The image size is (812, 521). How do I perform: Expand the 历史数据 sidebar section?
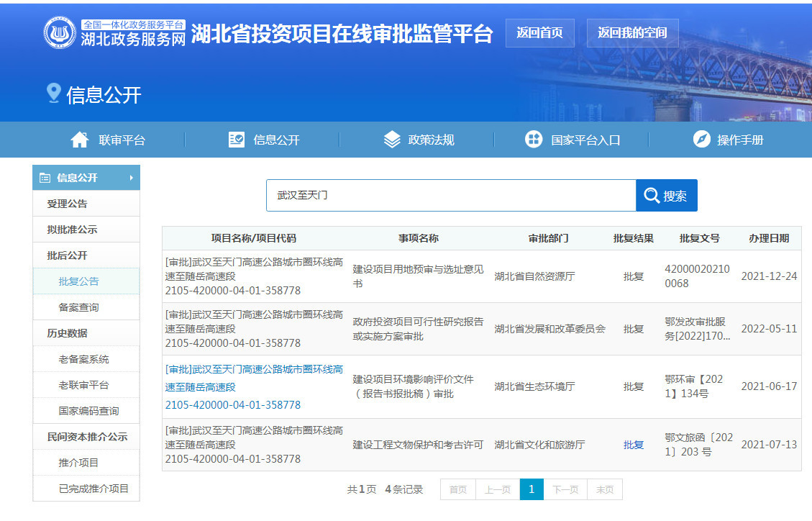(67, 333)
